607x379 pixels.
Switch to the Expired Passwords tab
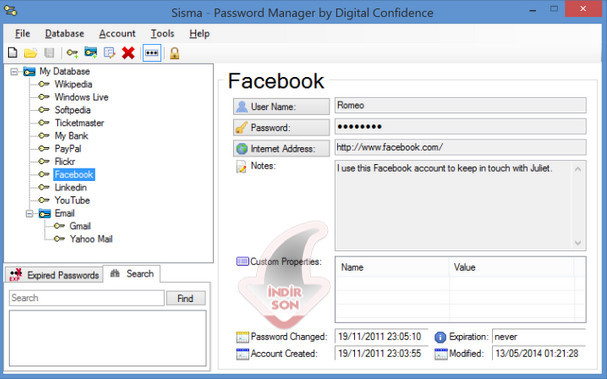(x=55, y=275)
